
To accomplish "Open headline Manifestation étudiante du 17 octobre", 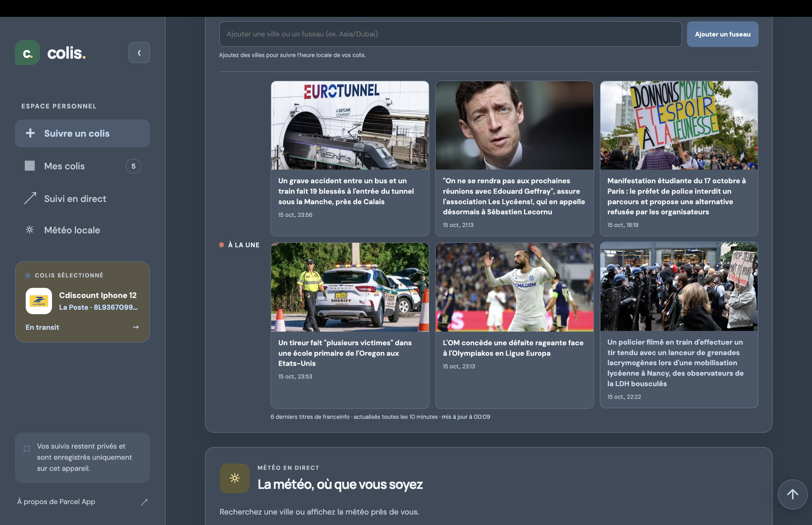I will point(677,196).
